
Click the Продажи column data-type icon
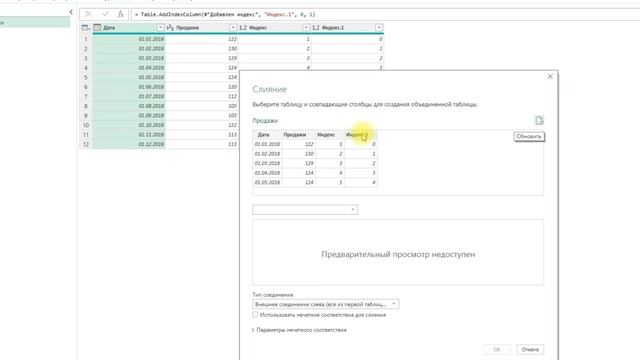click(170, 28)
